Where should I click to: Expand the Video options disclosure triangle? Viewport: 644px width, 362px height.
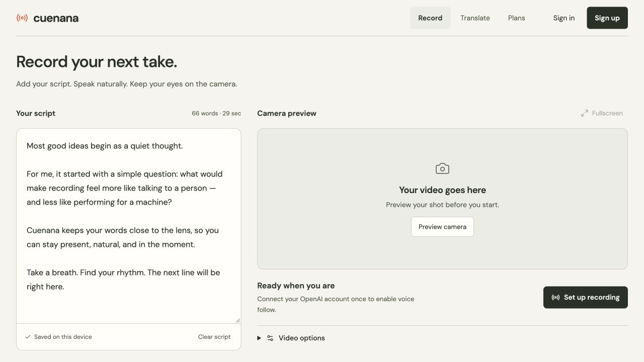[259, 338]
